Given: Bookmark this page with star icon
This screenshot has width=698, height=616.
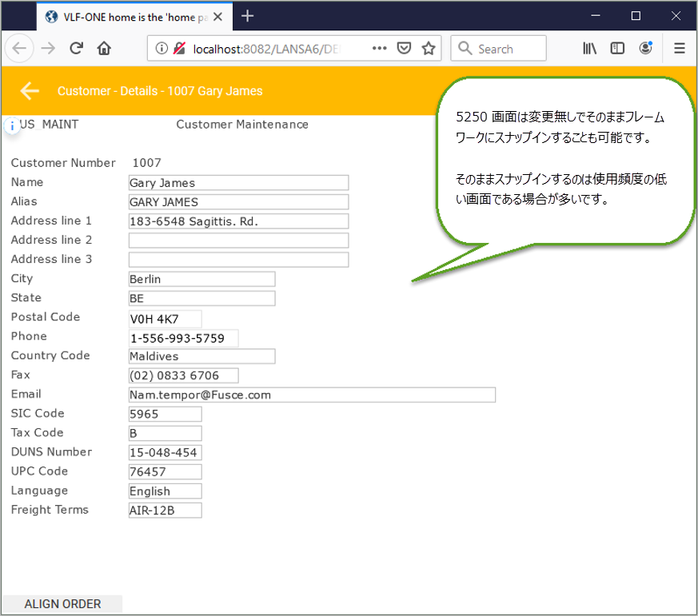Looking at the screenshot, I should pyautogui.click(x=429, y=49).
